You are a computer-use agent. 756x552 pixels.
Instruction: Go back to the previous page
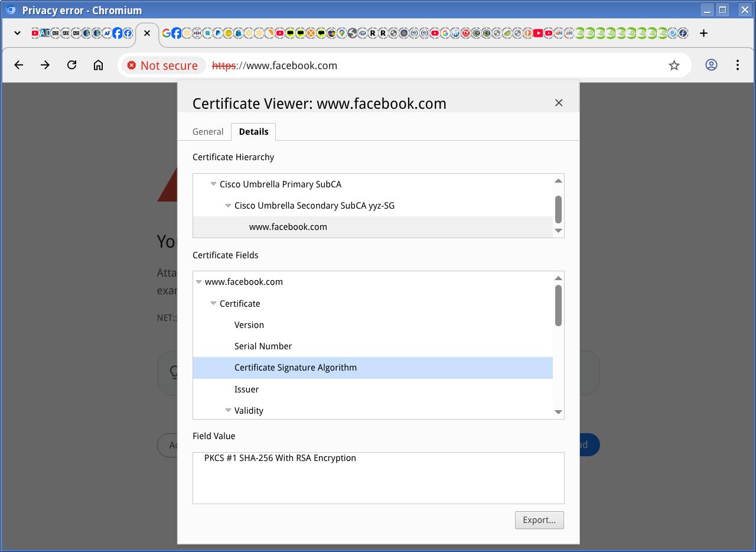point(19,65)
